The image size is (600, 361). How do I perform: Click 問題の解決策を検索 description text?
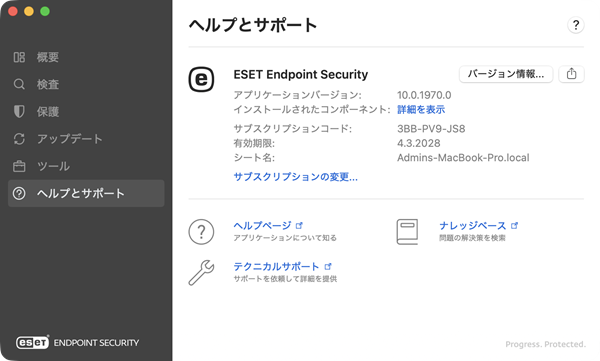point(472,238)
